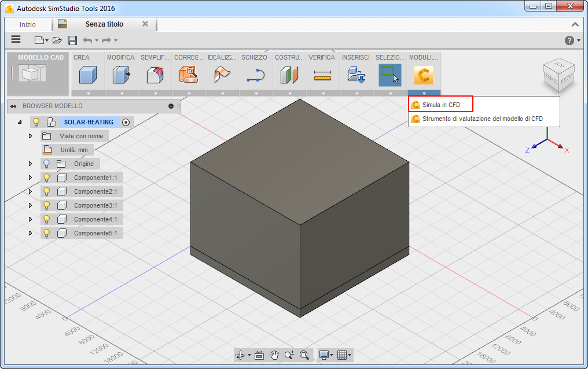Activate the Pan hand tool
The width and height of the screenshot is (588, 369).
[274, 355]
